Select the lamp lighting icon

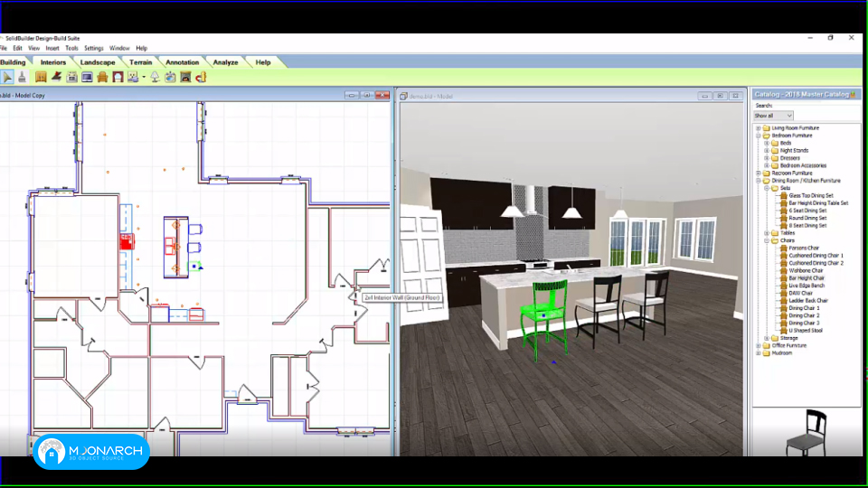pyautogui.click(x=155, y=78)
